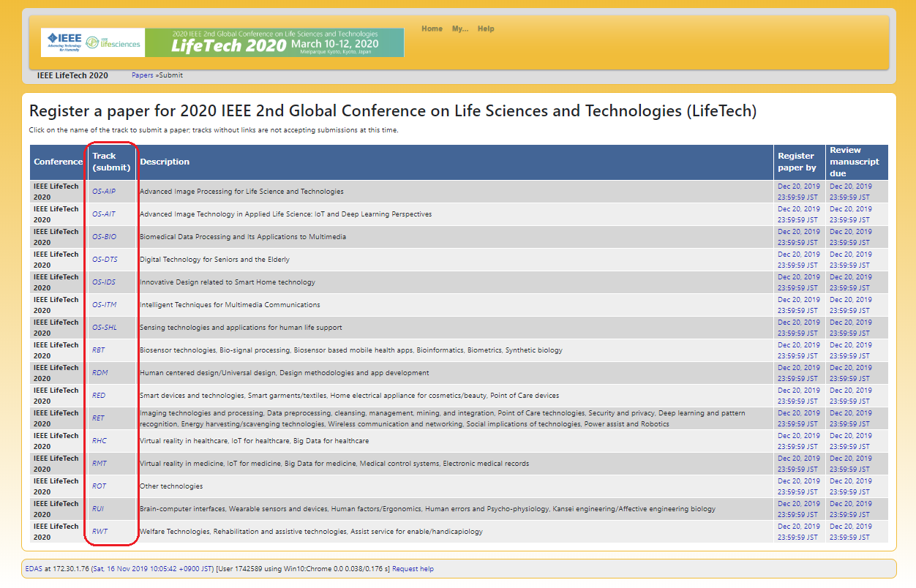The height and width of the screenshot is (588, 916).
Task: Go to Papers in the breadcrumb
Action: pos(143,75)
